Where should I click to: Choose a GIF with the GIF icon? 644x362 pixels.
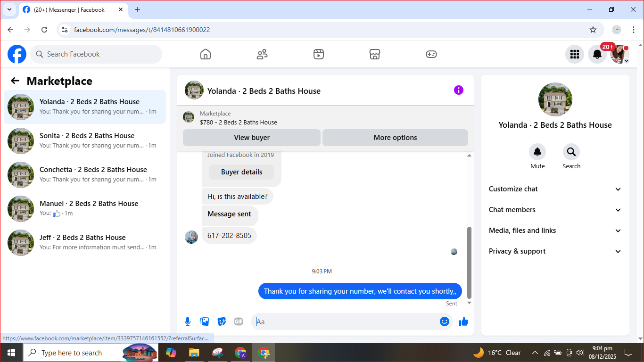tap(239, 321)
